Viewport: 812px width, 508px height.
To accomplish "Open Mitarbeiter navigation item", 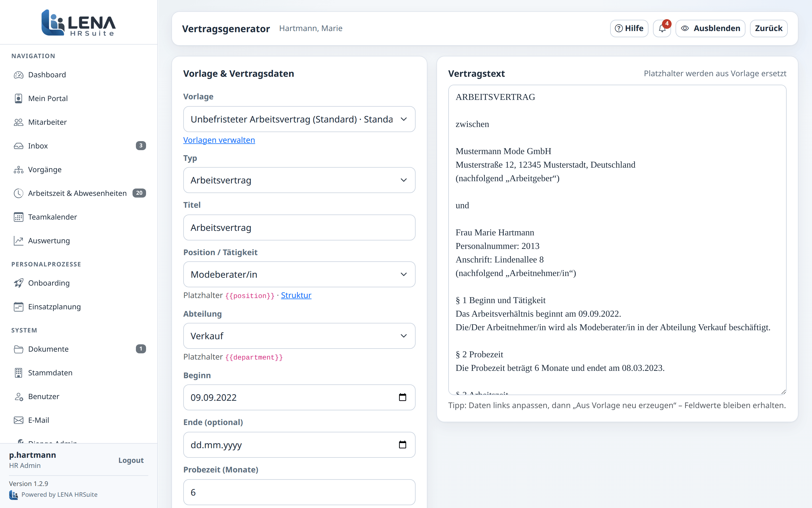I will [78, 122].
